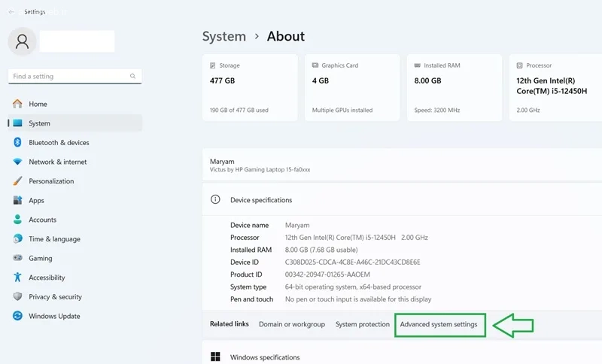602x364 pixels.
Task: Go to Personalization settings
Action: pos(74,181)
